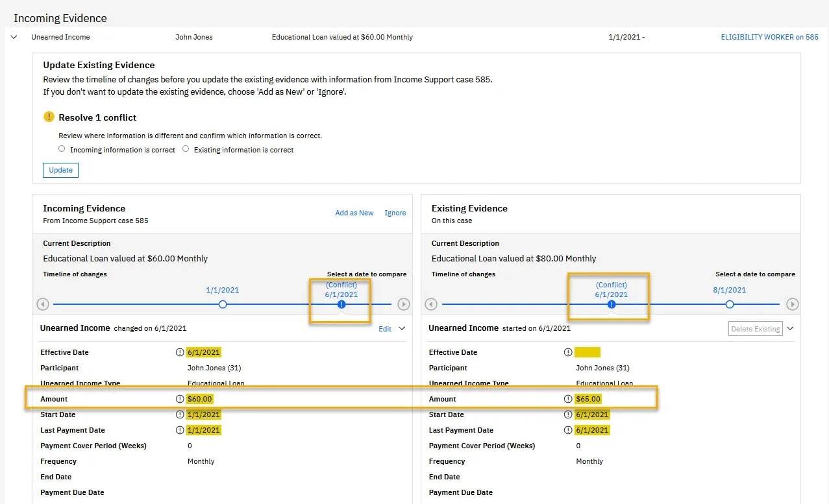Select the 1/1/2021 timeline marker in Incoming Evidence
The height and width of the screenshot is (504, 829).
(223, 304)
